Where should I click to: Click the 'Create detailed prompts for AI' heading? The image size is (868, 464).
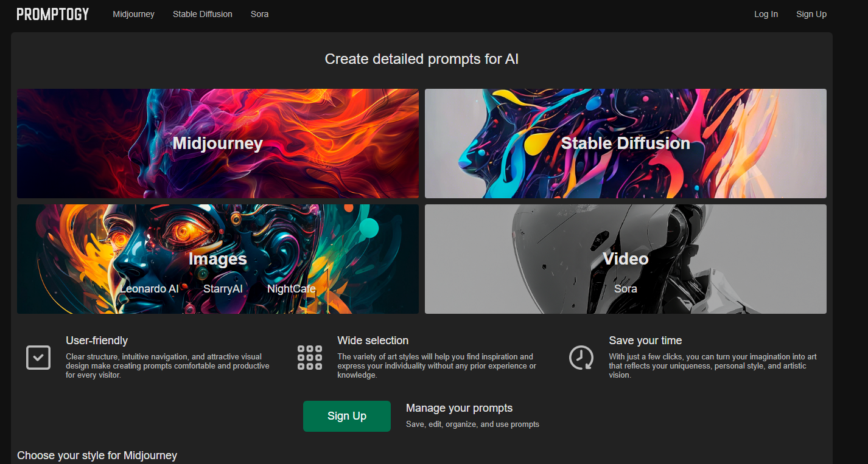click(422, 59)
